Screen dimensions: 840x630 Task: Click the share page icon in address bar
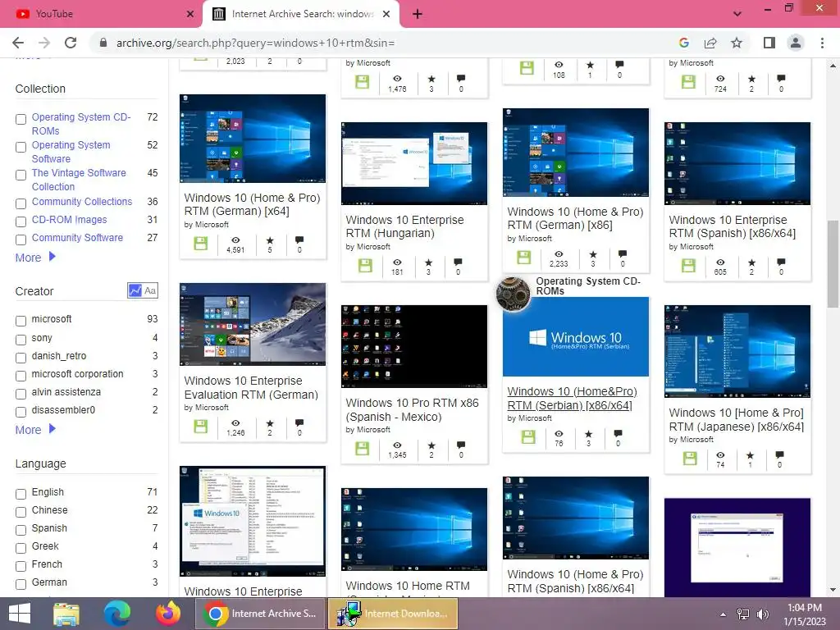point(710,43)
